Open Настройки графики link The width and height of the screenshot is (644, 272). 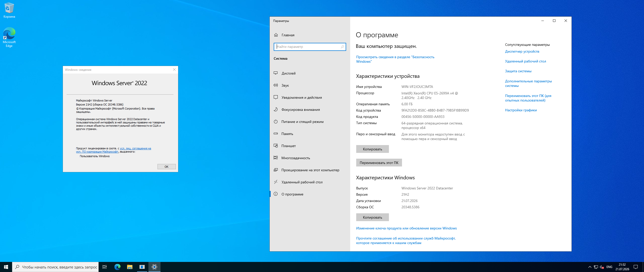[521, 110]
